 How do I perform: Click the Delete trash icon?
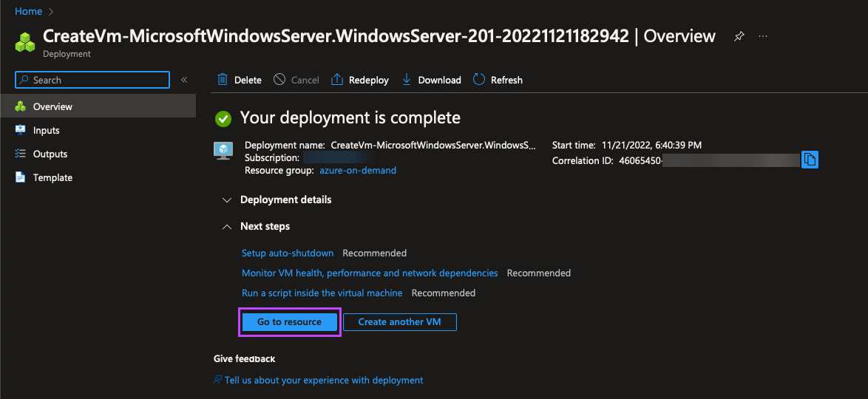pyautogui.click(x=223, y=80)
